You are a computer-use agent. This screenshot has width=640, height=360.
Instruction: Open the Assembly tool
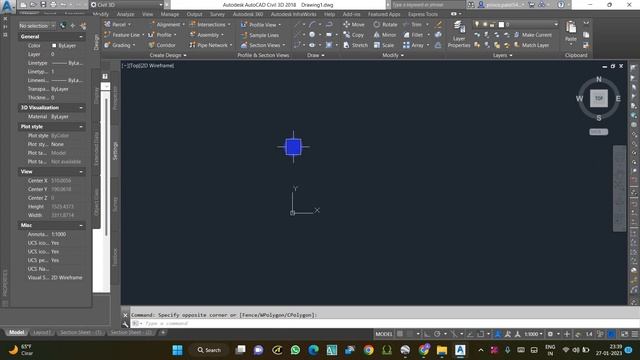(x=206, y=35)
